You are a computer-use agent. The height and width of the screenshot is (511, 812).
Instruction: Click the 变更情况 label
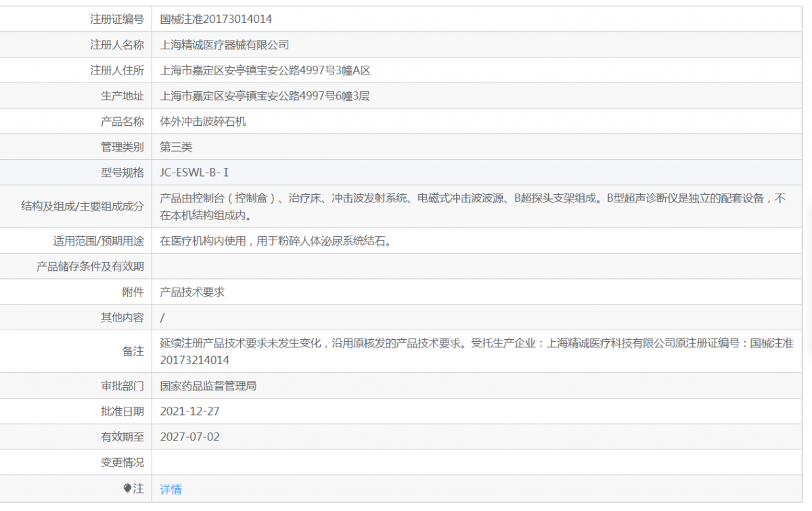pos(122,462)
